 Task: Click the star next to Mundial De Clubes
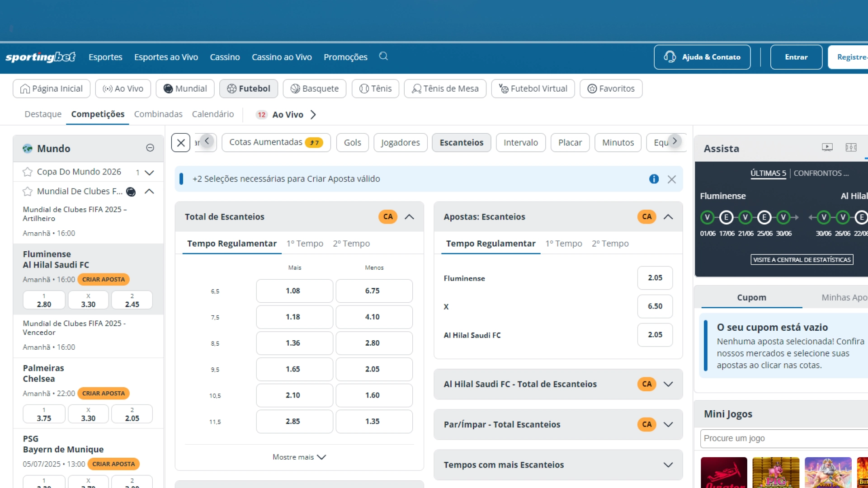tap(28, 192)
